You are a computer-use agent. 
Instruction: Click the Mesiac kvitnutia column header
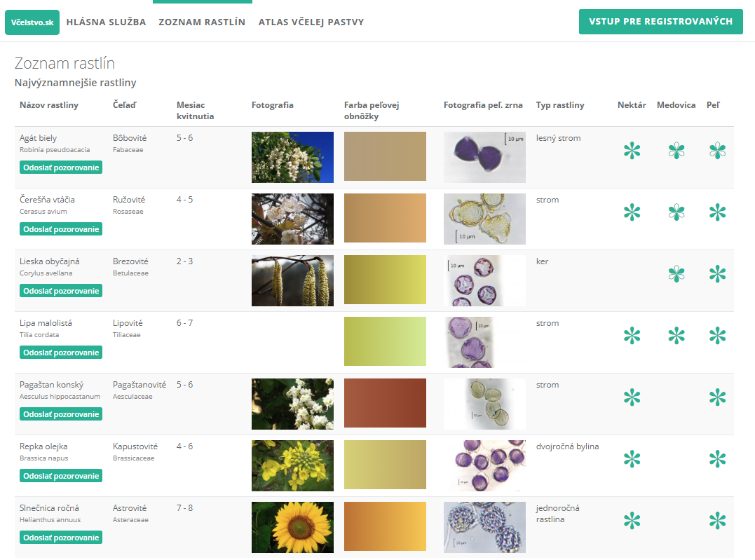[196, 111]
